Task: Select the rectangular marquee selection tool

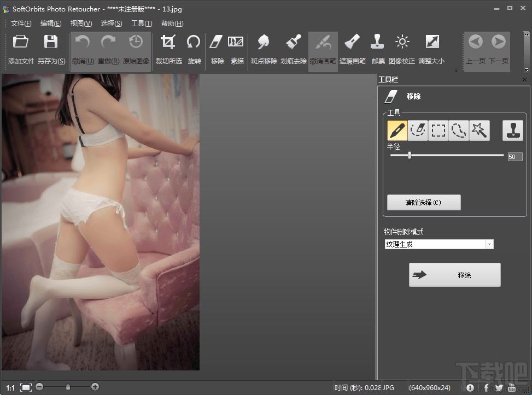Action: click(x=438, y=130)
